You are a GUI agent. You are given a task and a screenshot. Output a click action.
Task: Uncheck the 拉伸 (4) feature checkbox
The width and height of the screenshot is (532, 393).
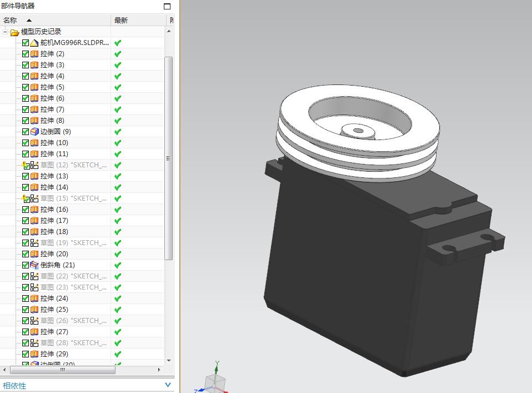tap(26, 76)
